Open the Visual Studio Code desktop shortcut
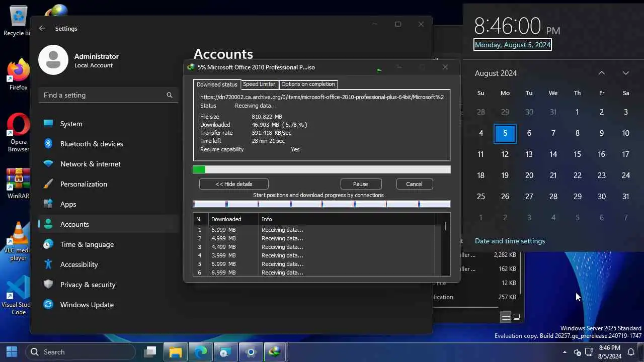 (18, 296)
